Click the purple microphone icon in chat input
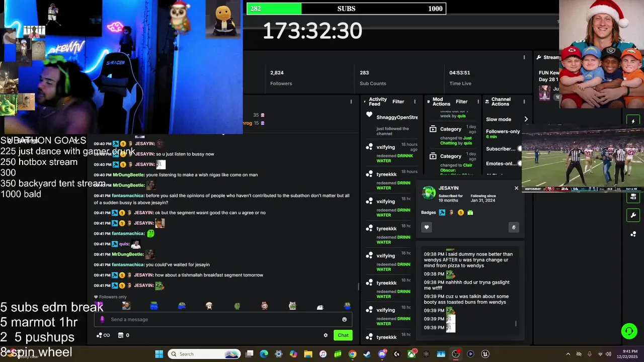Image resolution: width=644 pixels, height=362 pixels. [x=102, y=319]
